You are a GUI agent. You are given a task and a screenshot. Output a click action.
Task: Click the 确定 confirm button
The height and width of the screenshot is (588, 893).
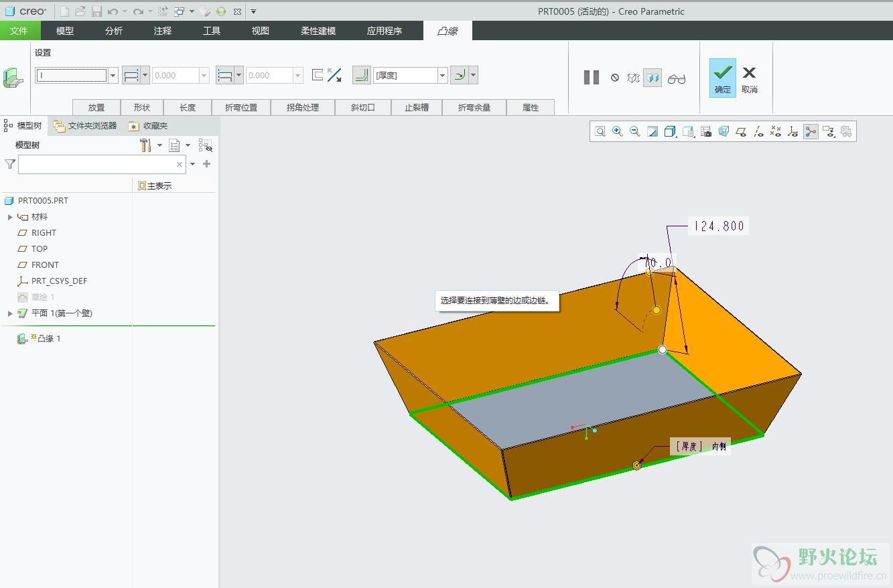[722, 78]
